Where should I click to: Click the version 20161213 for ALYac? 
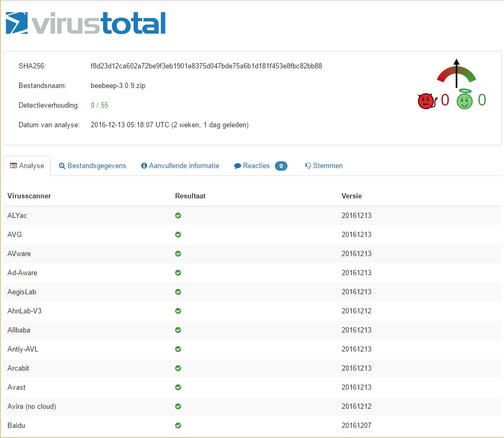[x=357, y=216]
